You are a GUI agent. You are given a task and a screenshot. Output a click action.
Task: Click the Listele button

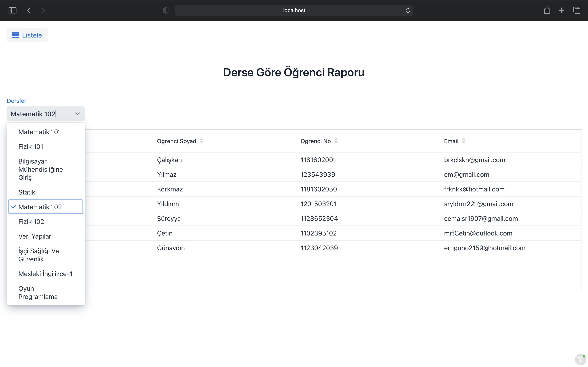pos(27,35)
